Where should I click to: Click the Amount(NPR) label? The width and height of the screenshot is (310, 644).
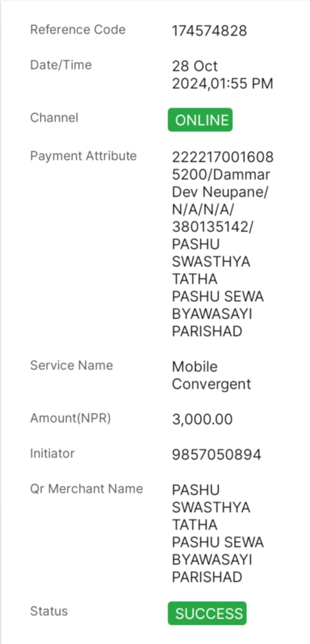(x=71, y=418)
